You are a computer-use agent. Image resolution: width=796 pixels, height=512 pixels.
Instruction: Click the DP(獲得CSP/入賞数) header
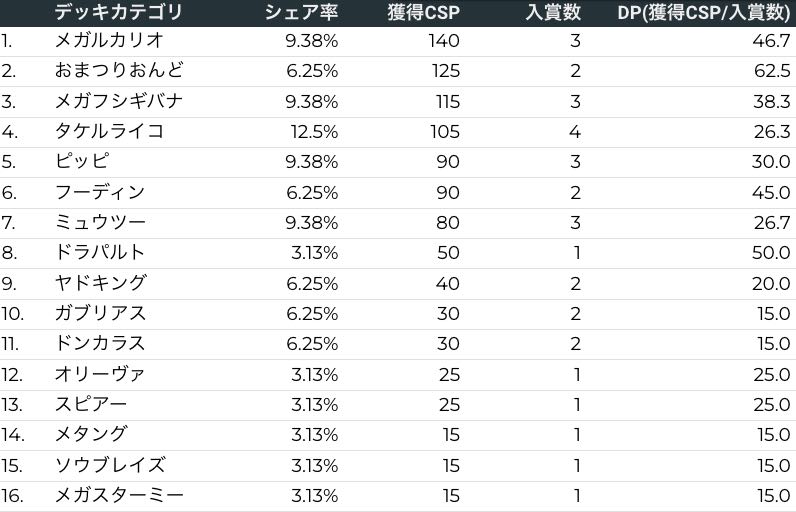click(703, 12)
